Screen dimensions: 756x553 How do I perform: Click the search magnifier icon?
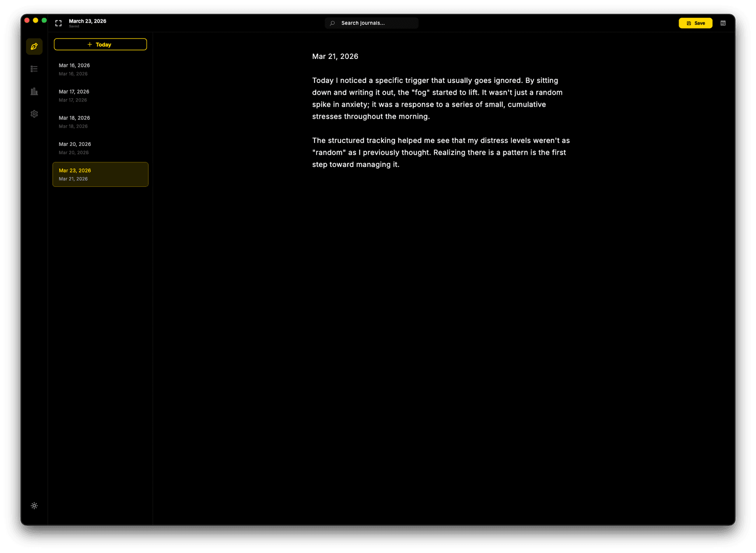click(x=332, y=23)
